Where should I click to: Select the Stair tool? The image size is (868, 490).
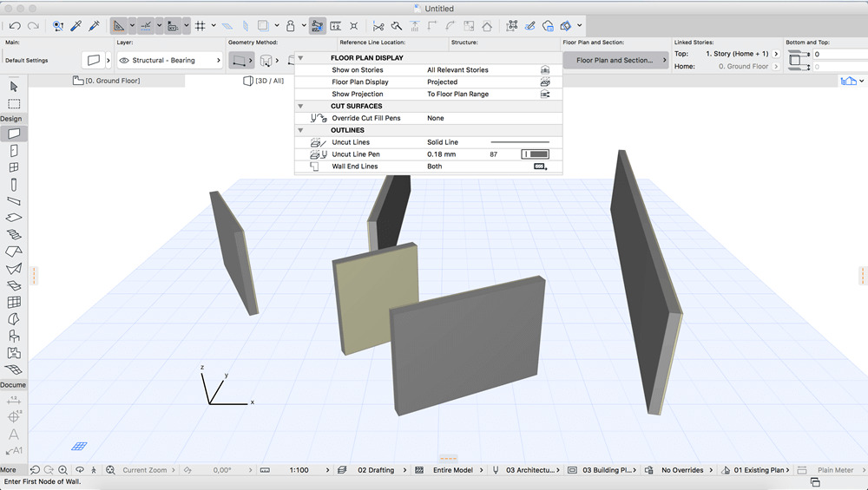[x=14, y=234]
